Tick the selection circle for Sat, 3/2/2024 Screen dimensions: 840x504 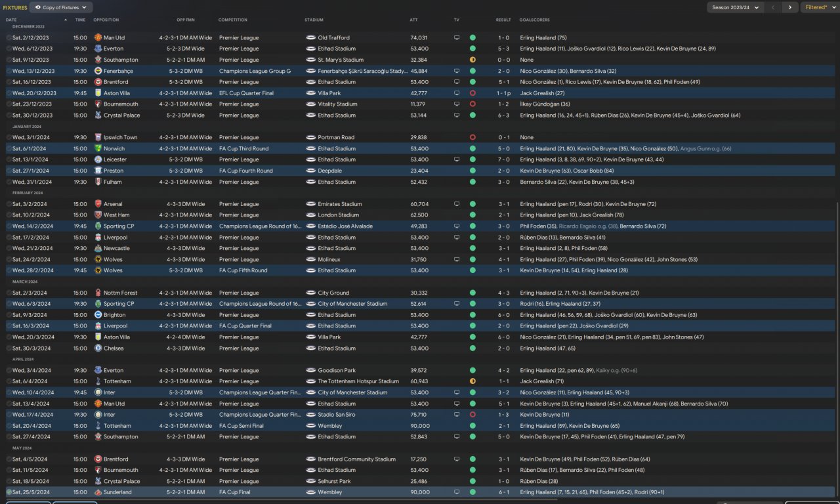[x=9, y=204]
